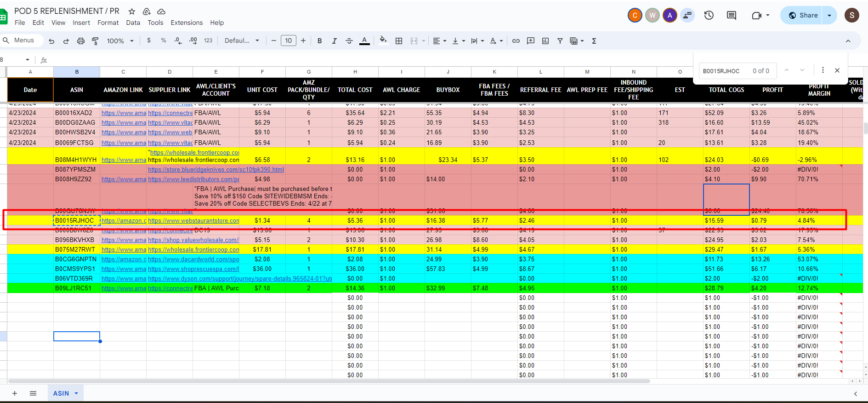
Task: Open the Insert menu
Action: tap(81, 23)
